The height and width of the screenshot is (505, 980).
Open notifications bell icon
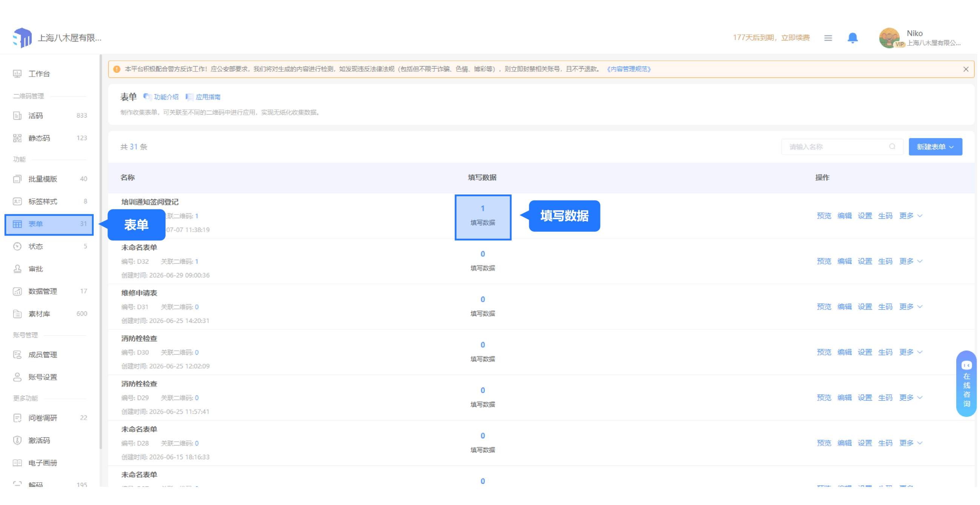click(x=853, y=38)
